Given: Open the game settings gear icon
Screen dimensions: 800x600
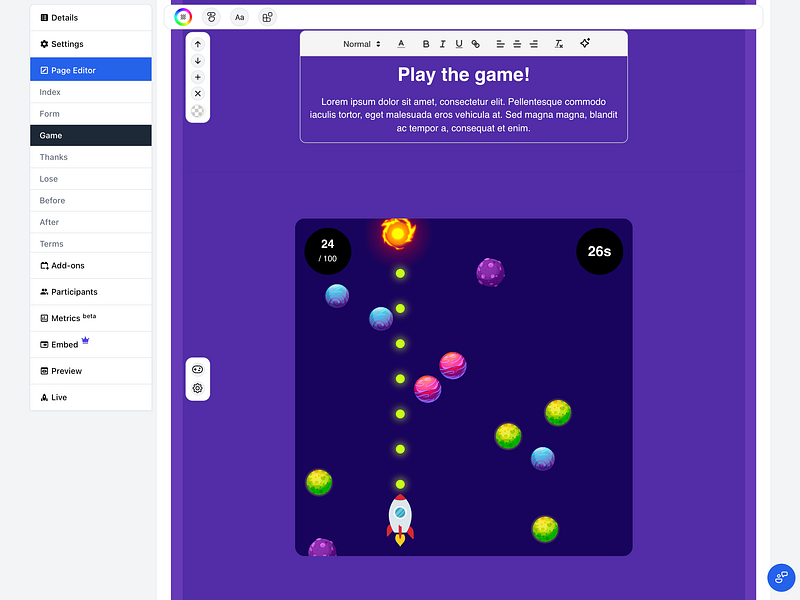Looking at the screenshot, I should [198, 388].
